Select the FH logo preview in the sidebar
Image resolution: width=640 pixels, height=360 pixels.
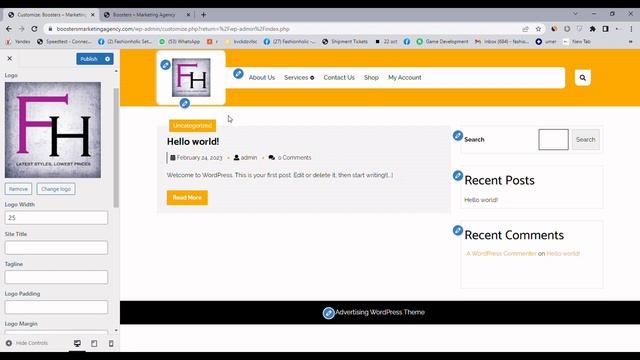(x=53, y=130)
